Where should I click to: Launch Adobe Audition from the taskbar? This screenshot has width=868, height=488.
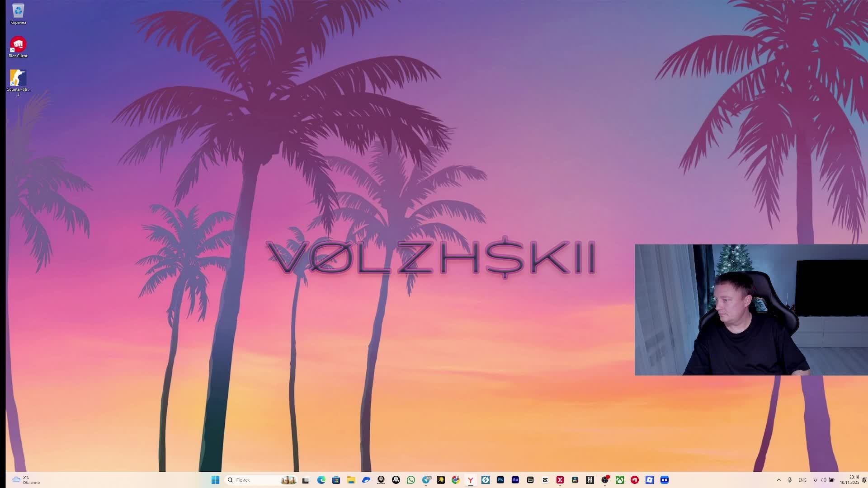(x=515, y=480)
